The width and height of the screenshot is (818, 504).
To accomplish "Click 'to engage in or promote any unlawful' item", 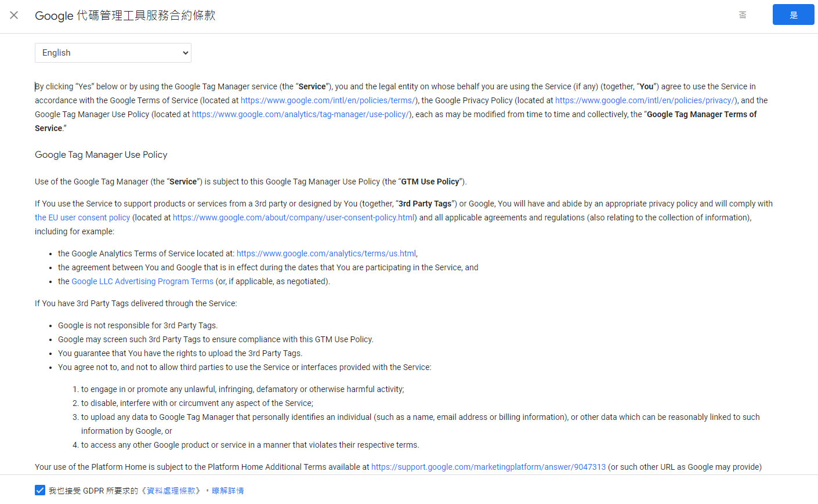I will click(242, 389).
